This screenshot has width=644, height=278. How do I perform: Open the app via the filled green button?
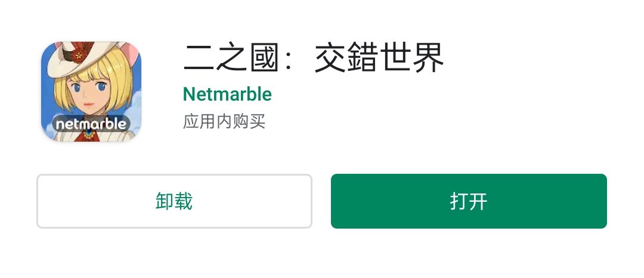(x=469, y=201)
